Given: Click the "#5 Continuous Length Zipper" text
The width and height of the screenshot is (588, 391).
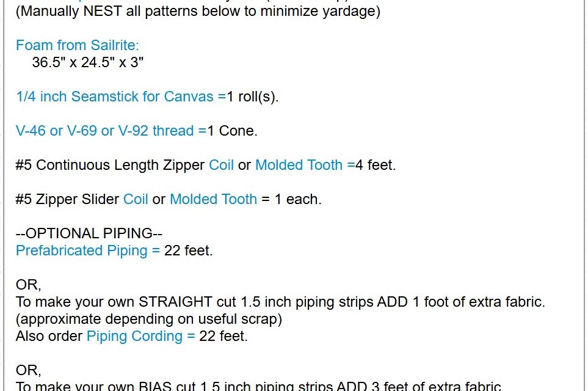Looking at the screenshot, I should 110,165.
